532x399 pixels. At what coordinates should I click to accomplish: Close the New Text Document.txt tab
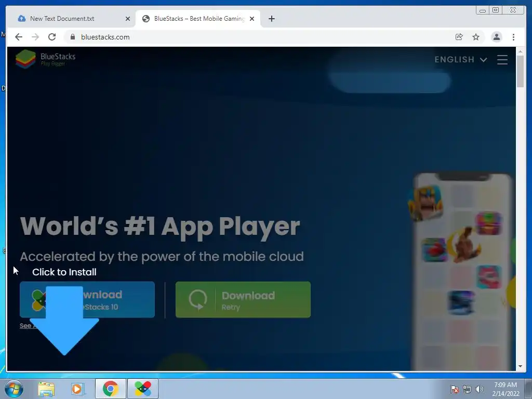coord(128,19)
